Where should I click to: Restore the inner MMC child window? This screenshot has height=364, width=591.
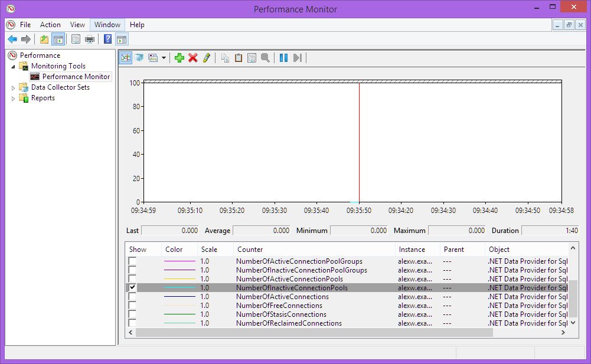(x=569, y=25)
